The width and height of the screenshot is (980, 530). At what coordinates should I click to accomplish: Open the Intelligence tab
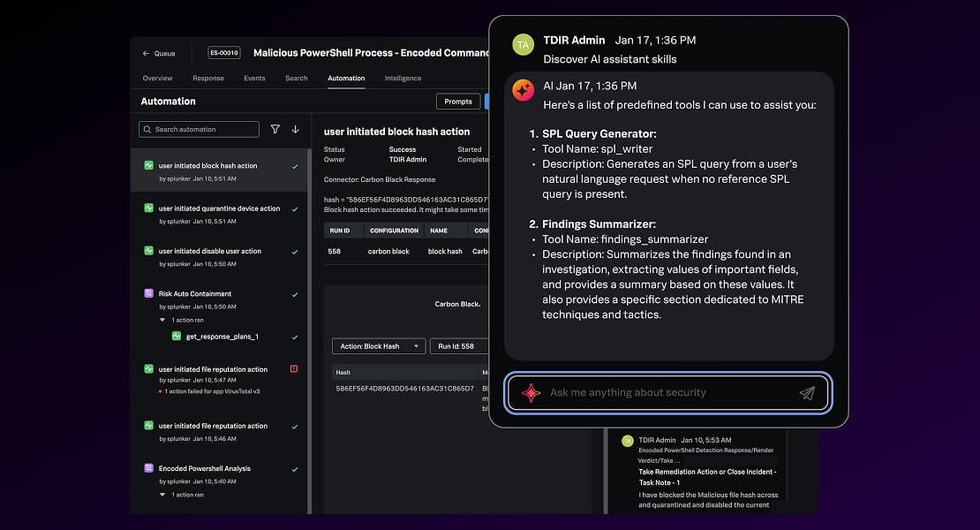tap(403, 79)
